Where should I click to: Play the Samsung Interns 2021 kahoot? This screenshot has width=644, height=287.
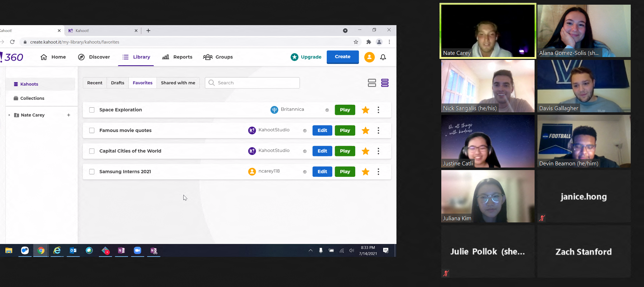click(345, 172)
